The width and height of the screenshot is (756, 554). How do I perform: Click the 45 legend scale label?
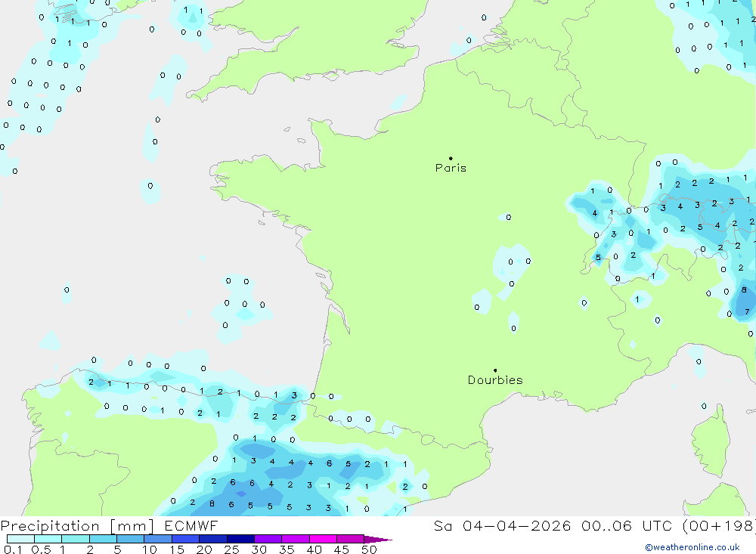pos(342,549)
